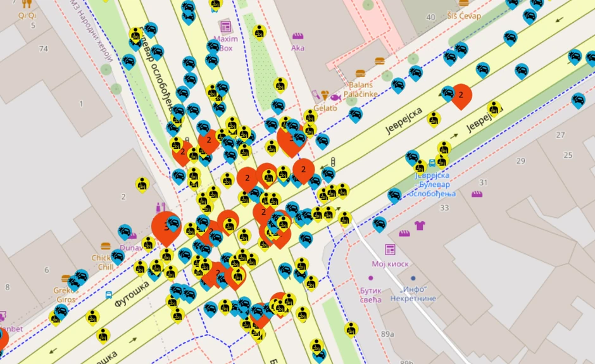Click the purple dot for Бутик свећа
Image resolution: width=595 pixels, height=364 pixels.
[x=371, y=278]
